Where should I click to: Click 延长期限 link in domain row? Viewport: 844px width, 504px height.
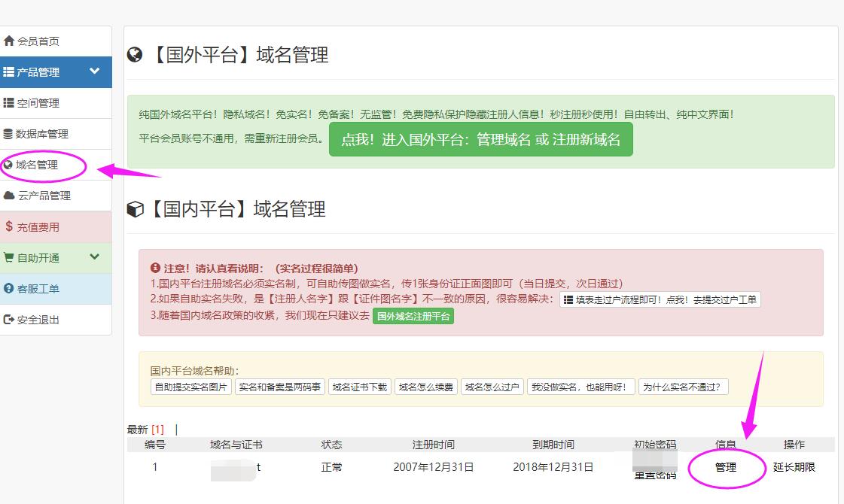(794, 467)
